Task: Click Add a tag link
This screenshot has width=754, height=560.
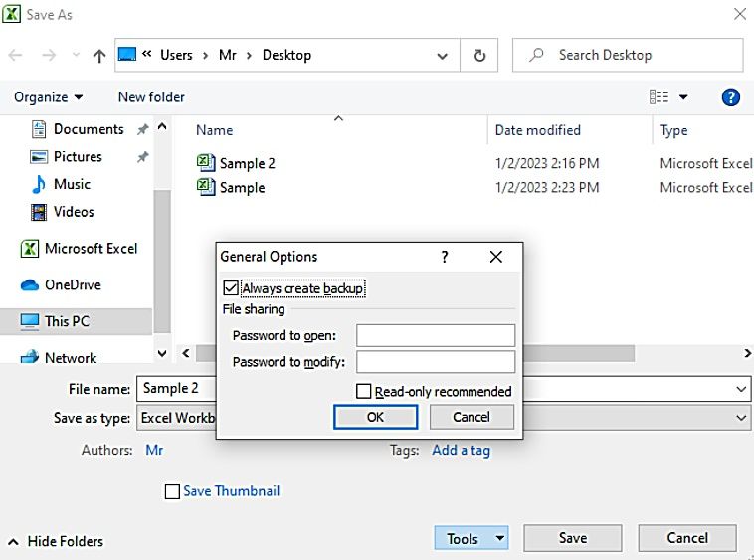Action: point(461,450)
